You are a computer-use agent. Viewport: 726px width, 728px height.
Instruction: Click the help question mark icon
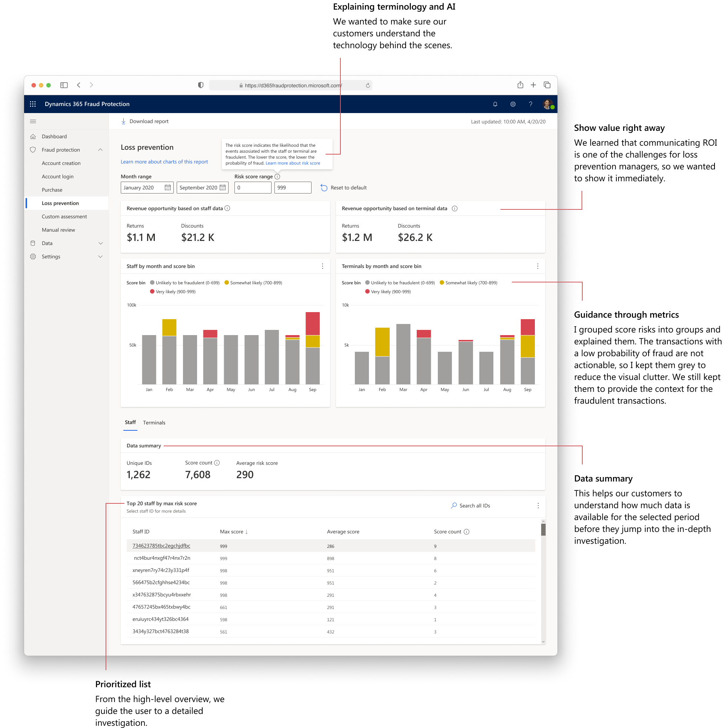(x=530, y=105)
